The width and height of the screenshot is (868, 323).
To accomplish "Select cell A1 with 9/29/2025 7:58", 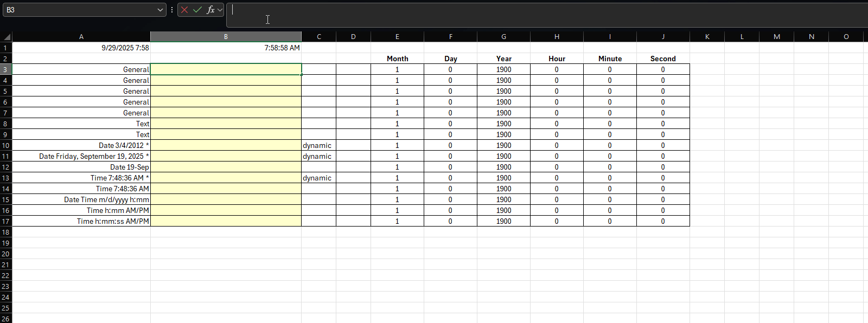I will click(81, 48).
